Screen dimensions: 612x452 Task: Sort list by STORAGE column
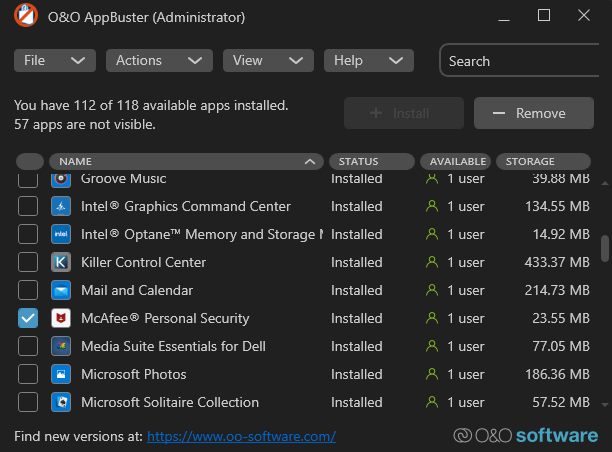543,162
